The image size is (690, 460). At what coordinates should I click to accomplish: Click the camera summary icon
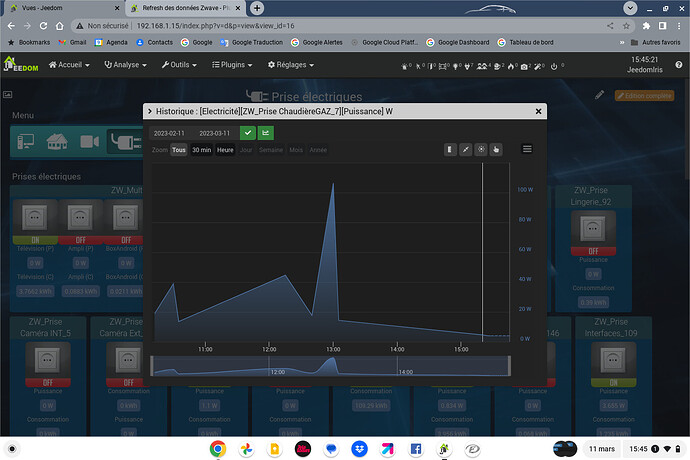[x=524, y=66]
